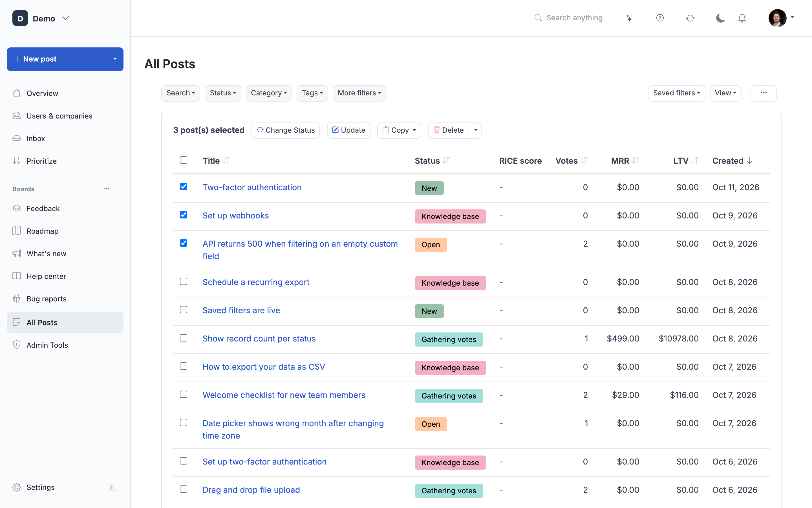This screenshot has width=812, height=508.
Task: Expand the Demo workspace chevron
Action: pyautogui.click(x=66, y=18)
